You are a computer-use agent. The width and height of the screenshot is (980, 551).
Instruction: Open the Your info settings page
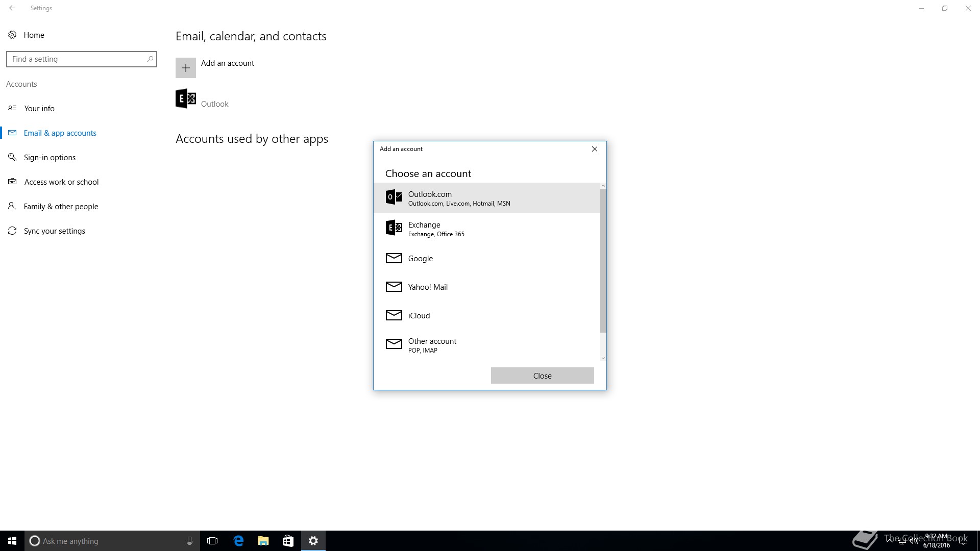click(39, 109)
